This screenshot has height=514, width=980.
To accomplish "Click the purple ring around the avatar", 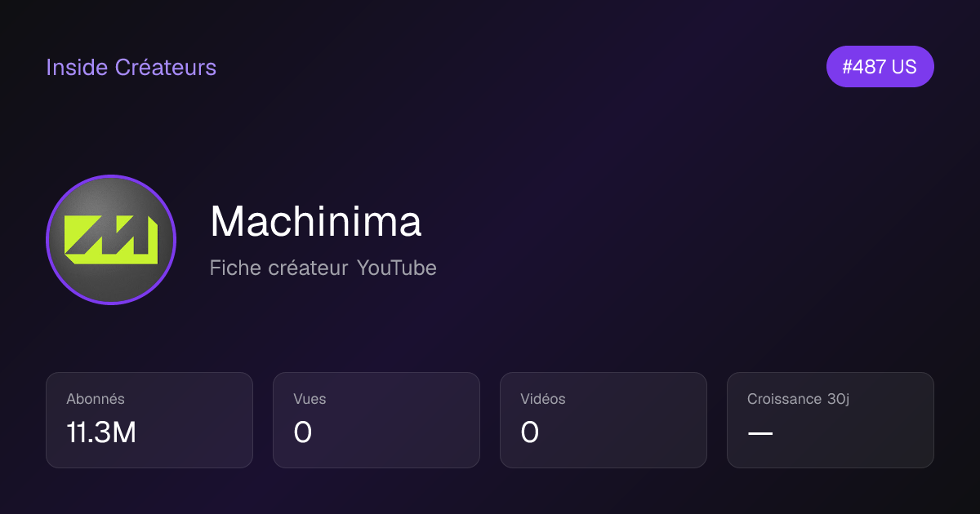I will coord(111,176).
